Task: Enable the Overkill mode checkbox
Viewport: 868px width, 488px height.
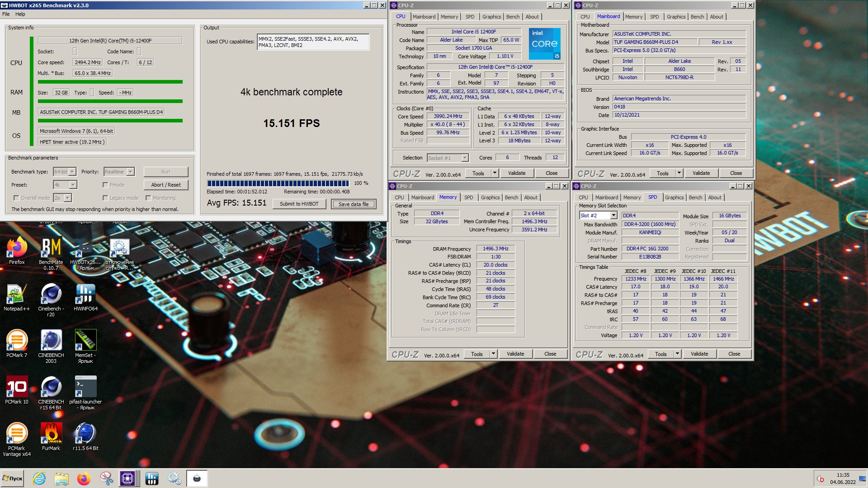Action: tap(16, 198)
